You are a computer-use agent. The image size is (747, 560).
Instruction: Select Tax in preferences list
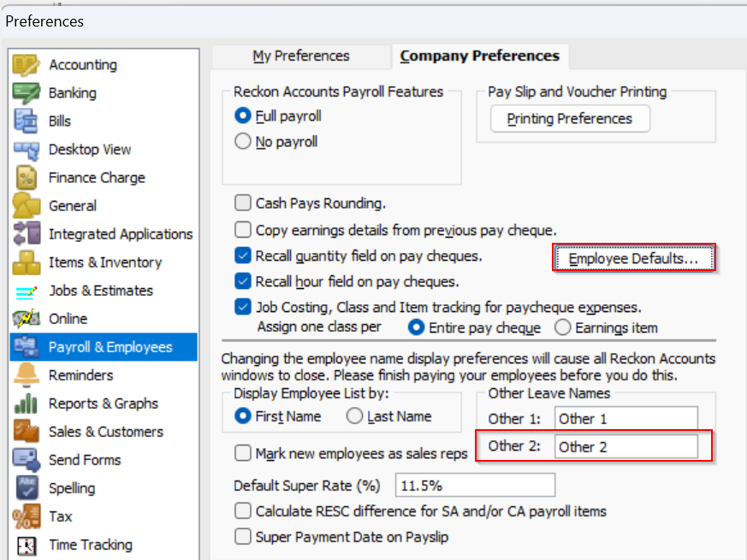[60, 516]
